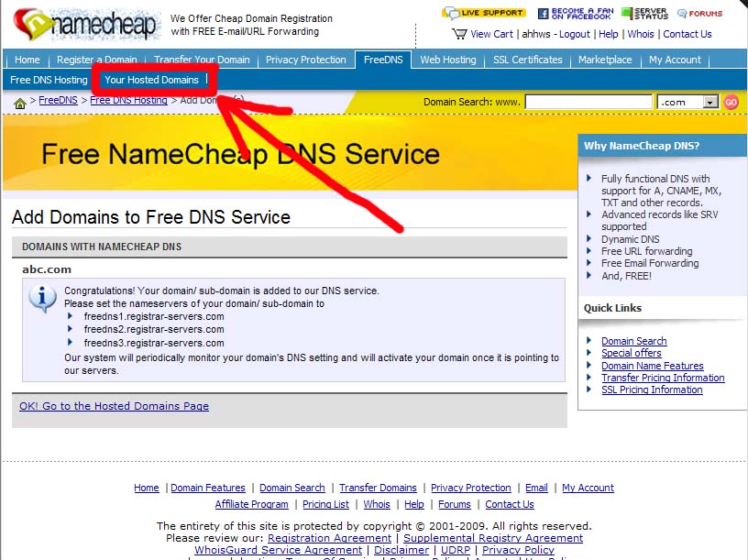
Task: Open the Home tab
Action: tap(27, 60)
